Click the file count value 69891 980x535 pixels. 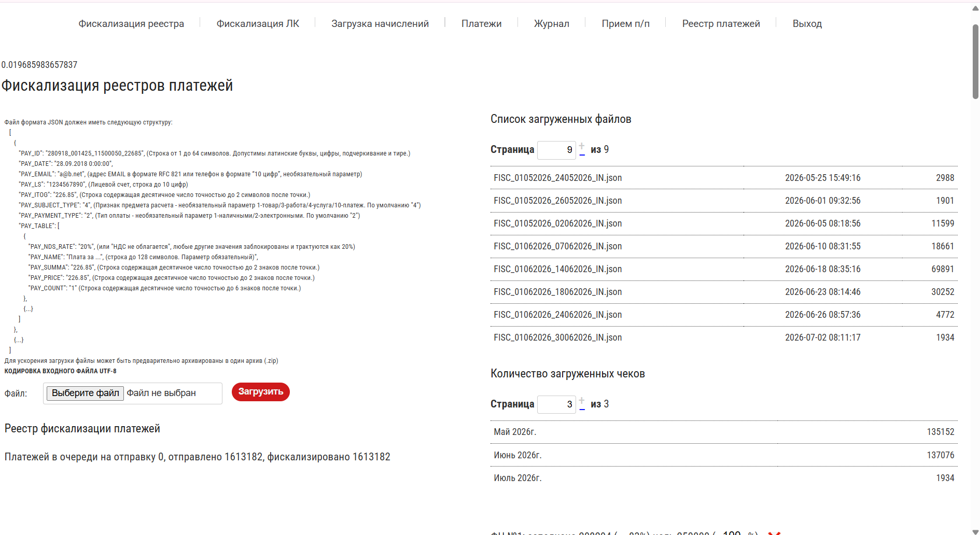coord(943,269)
